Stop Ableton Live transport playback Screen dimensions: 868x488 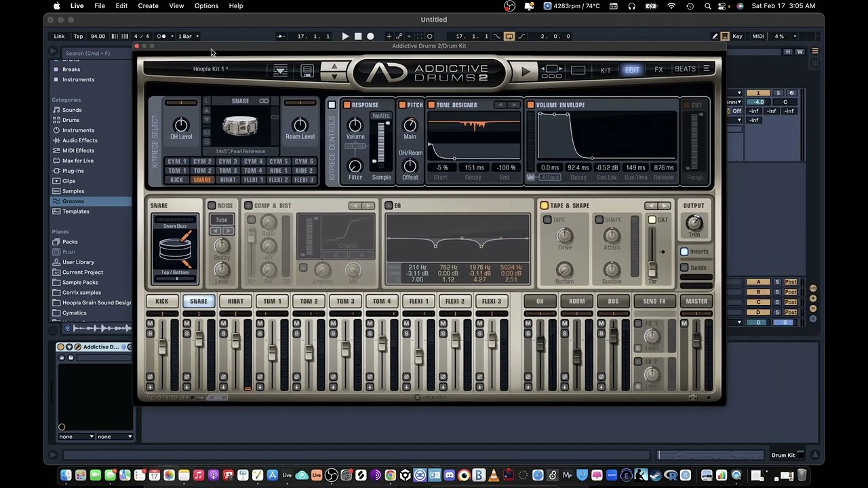(358, 36)
